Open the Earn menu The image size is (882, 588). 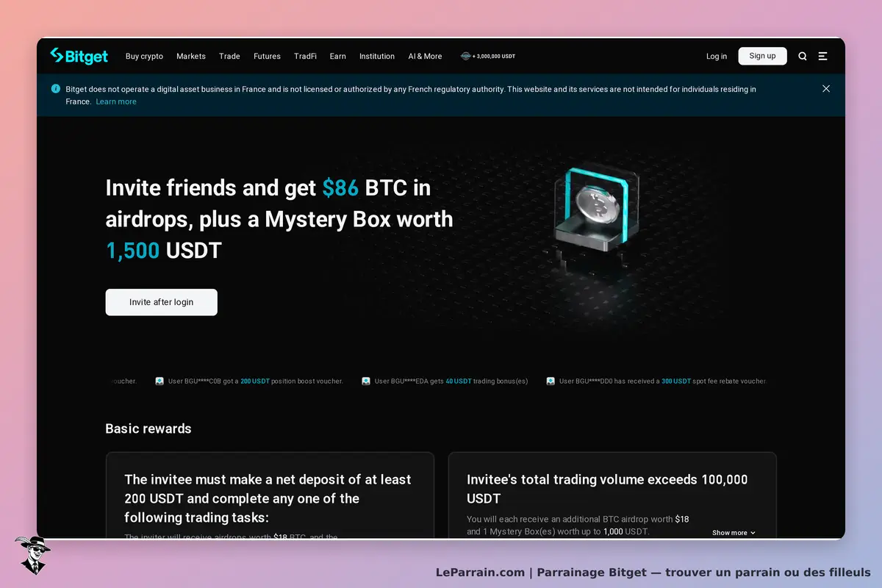click(x=338, y=56)
